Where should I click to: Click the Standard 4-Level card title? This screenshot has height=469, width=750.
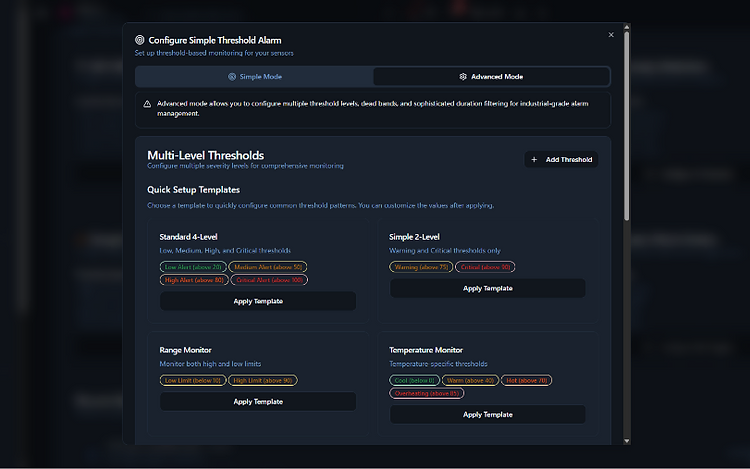point(188,237)
